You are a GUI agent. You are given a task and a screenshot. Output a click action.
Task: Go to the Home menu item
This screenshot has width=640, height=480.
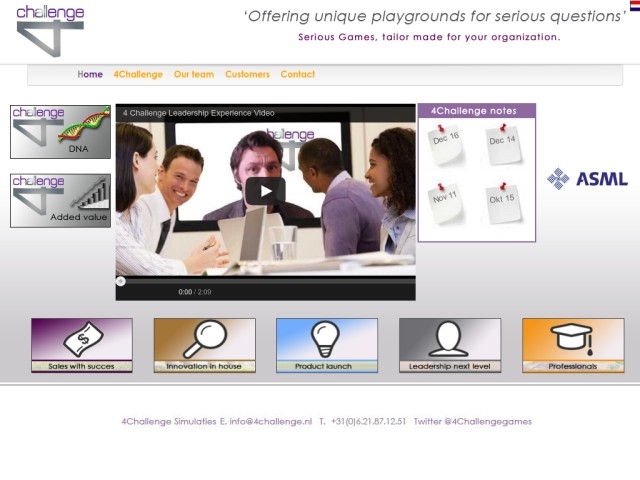pos(90,74)
